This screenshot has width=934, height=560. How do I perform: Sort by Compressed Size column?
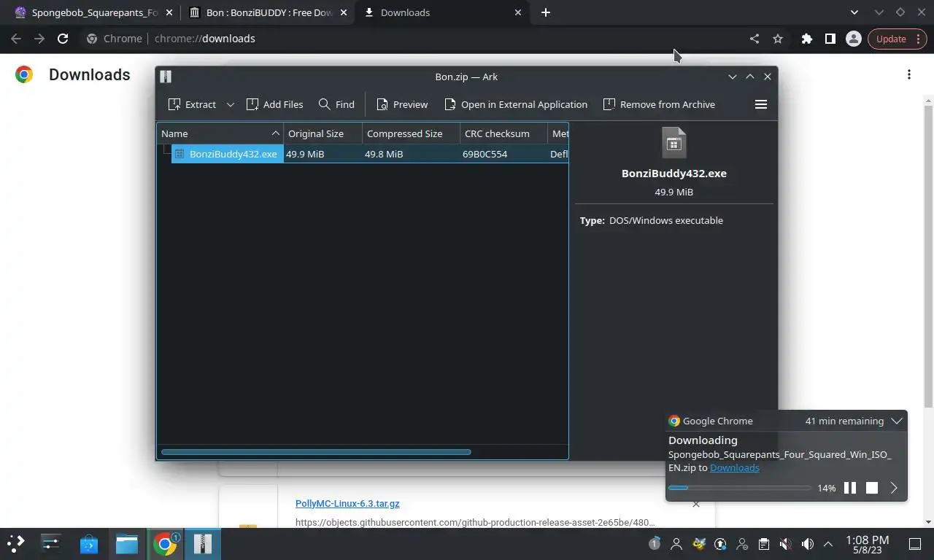point(412,133)
